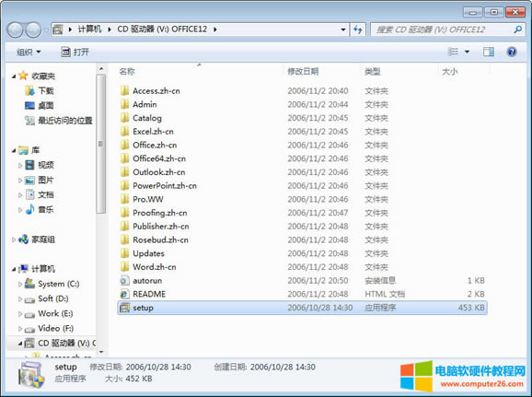Select CD 驱动器 (V:) in sidebar
532x397 pixels.
66,343
